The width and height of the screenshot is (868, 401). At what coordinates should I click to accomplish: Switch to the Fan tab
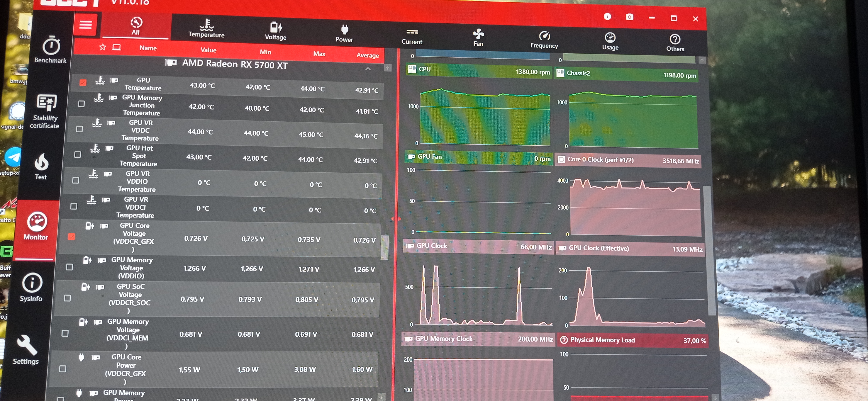478,37
